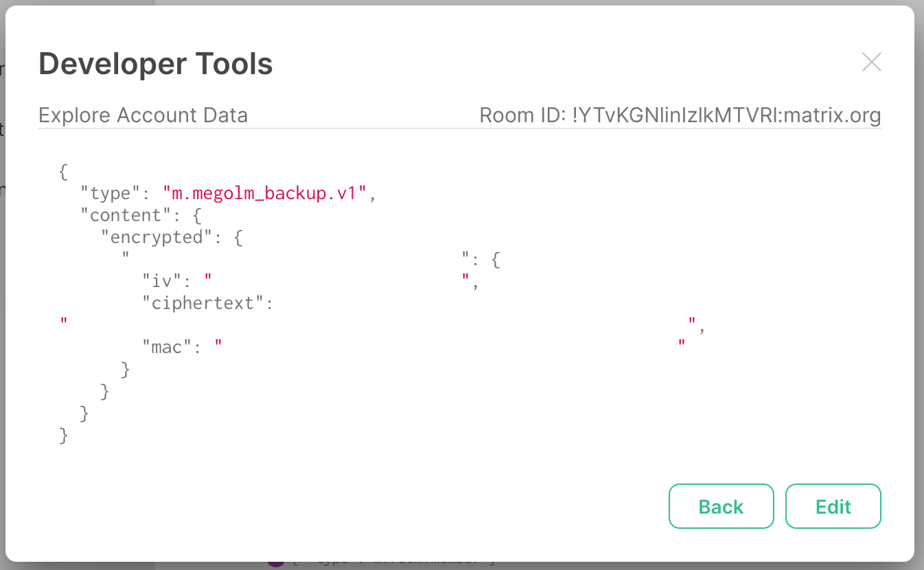This screenshot has width=924, height=570.
Task: Click the closing brace at the JSON bottom
Action: (62, 435)
